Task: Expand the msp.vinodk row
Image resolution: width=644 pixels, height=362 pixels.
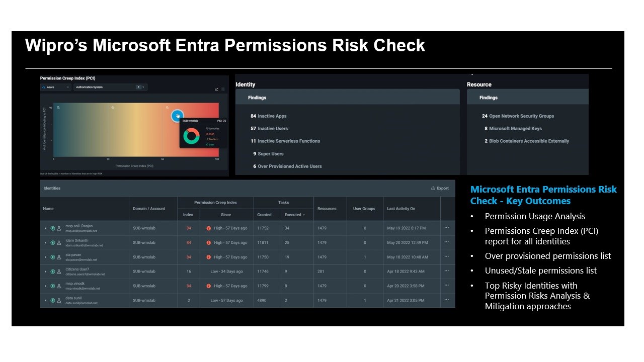Action: click(46, 286)
